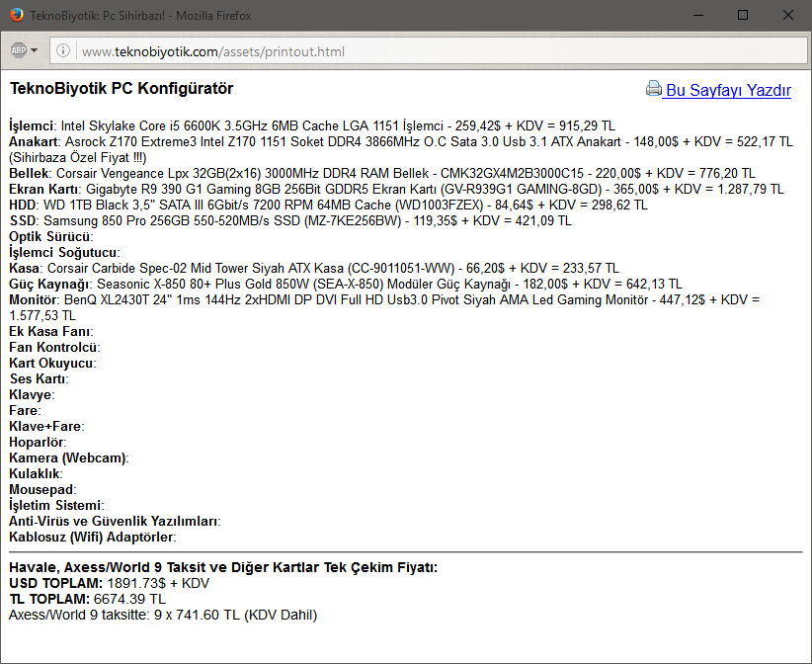812x664 pixels.
Task: Click the Firefox logo in title bar
Action: click(16, 15)
